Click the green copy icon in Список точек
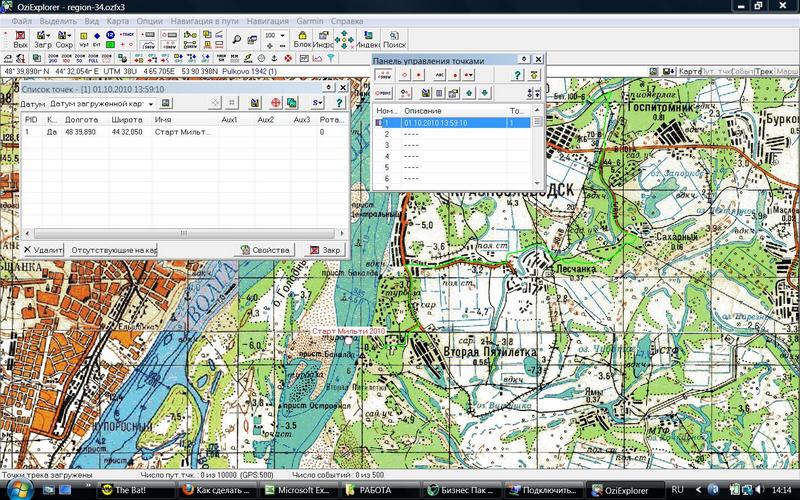Viewport: 800px width, 500px height. [x=291, y=103]
